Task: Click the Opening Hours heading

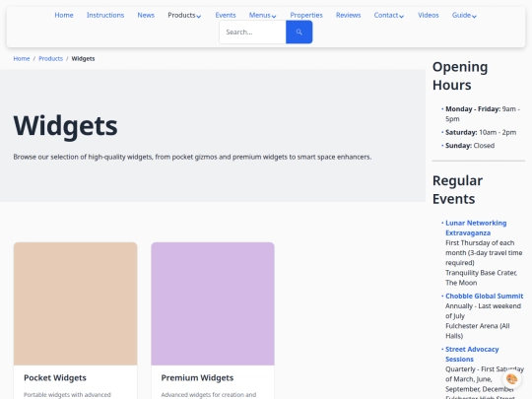Action: (460, 76)
